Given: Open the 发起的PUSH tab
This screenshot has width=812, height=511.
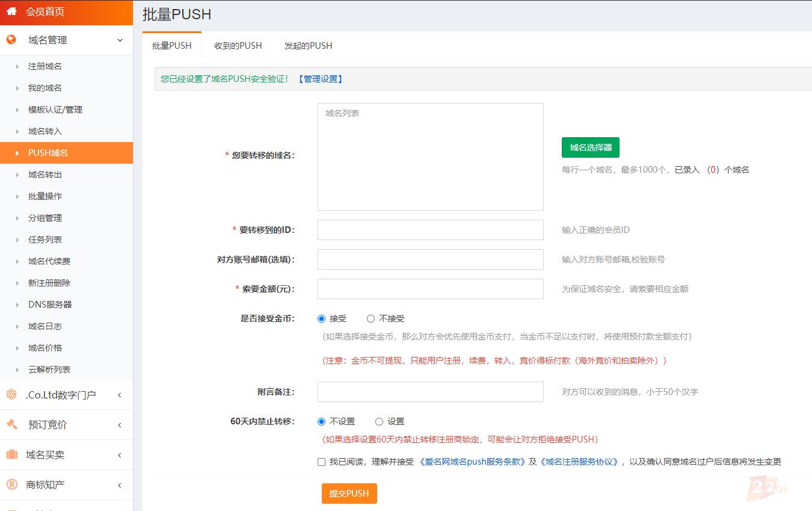Looking at the screenshot, I should click(308, 46).
